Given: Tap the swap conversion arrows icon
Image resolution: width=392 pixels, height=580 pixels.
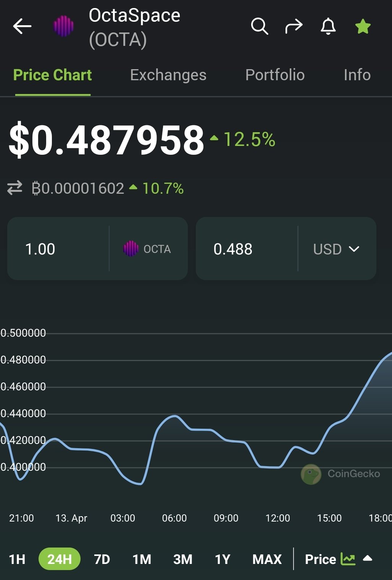Looking at the screenshot, I should (x=15, y=188).
